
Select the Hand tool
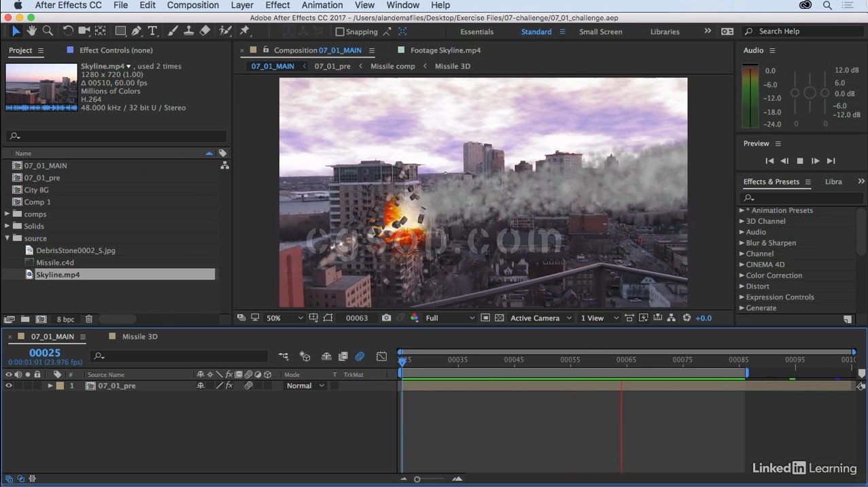(x=31, y=31)
